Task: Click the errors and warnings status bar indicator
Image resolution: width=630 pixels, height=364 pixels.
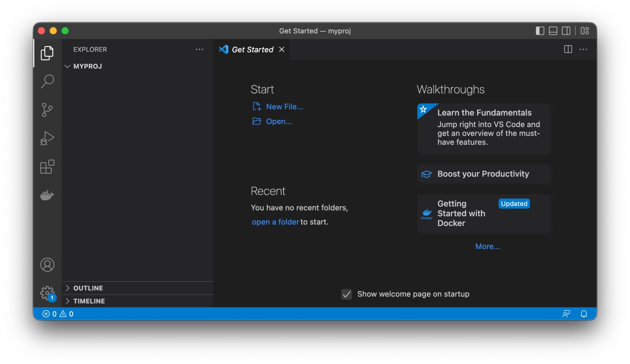Action: [57, 314]
